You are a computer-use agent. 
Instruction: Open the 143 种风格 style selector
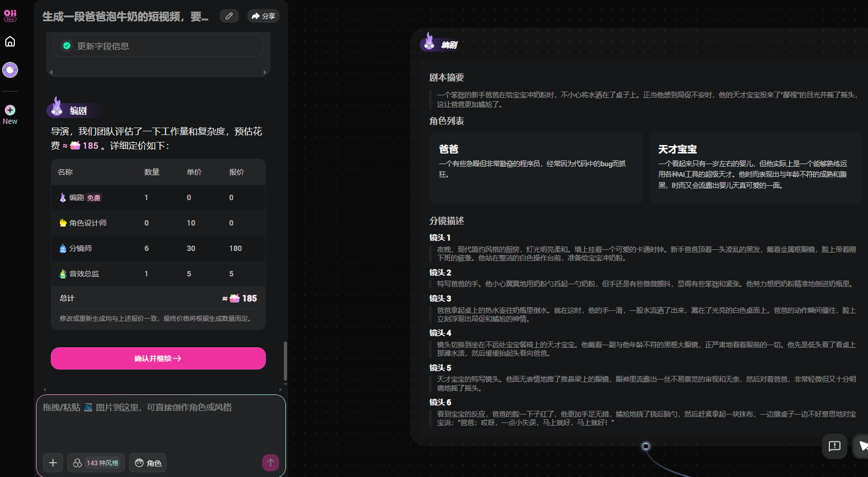coord(96,463)
